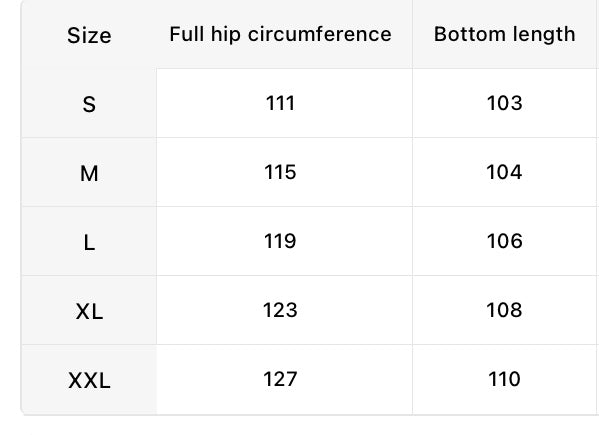Click hip value 119 for size L

point(280,241)
